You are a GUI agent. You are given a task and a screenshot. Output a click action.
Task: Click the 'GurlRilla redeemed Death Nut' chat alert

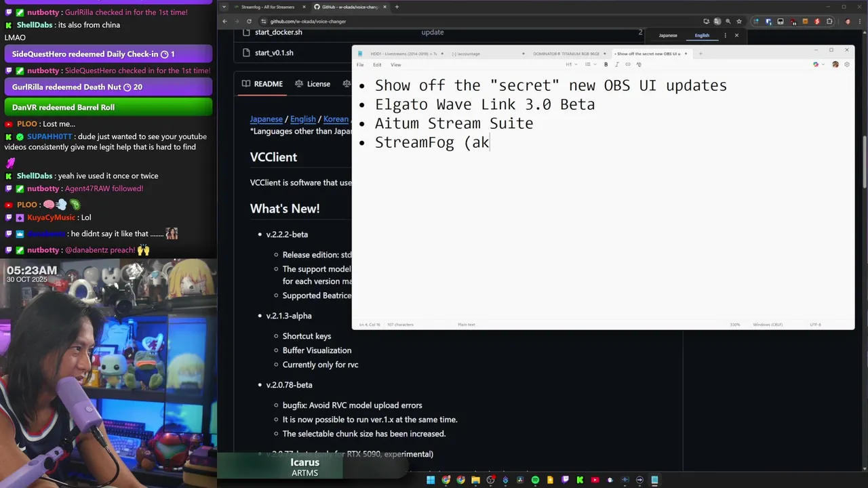click(x=108, y=87)
